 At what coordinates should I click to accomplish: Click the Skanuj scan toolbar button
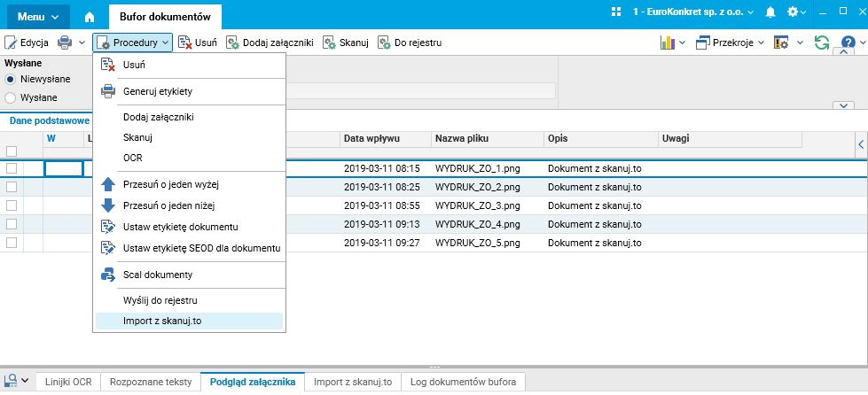[x=347, y=43]
